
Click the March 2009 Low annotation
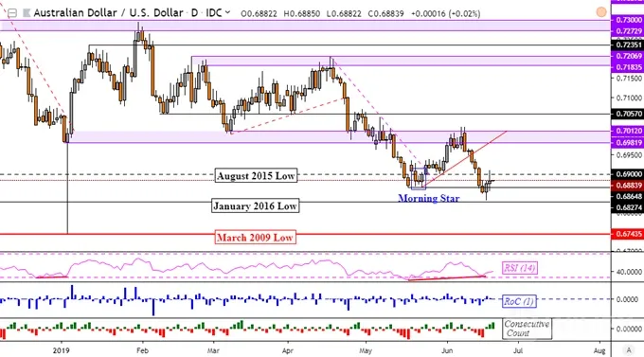click(255, 238)
